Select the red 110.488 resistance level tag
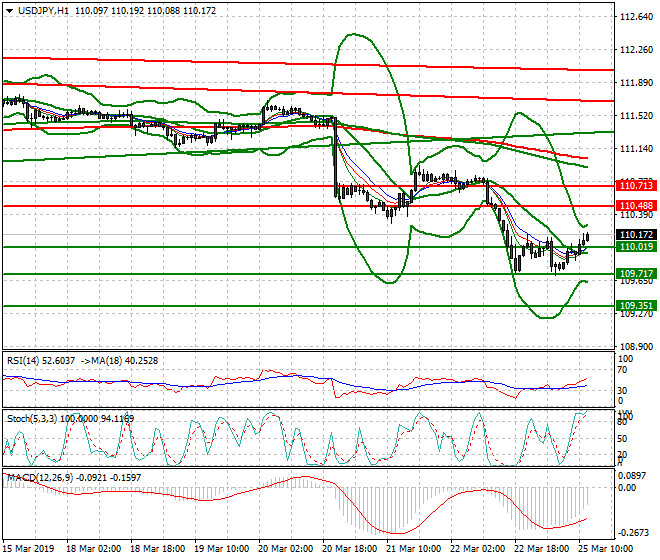 tap(636, 206)
